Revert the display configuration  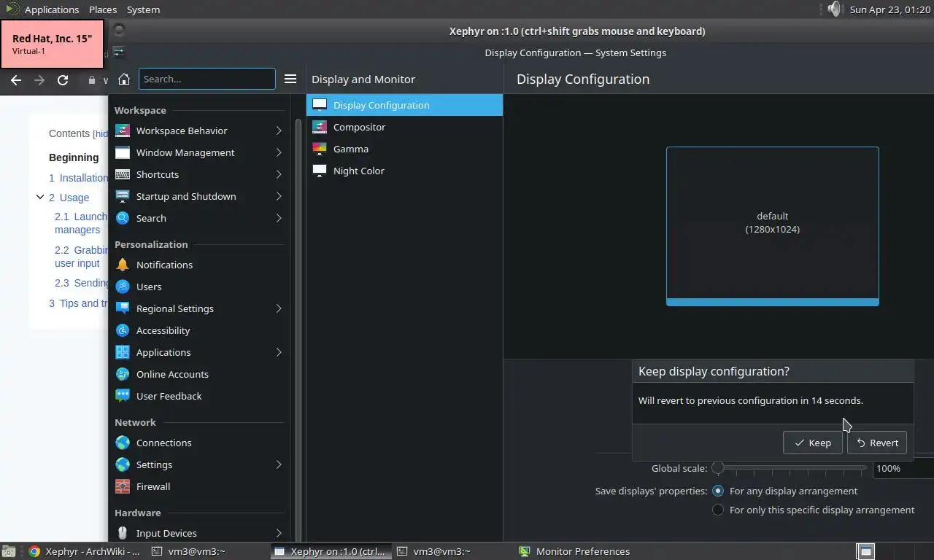(877, 443)
